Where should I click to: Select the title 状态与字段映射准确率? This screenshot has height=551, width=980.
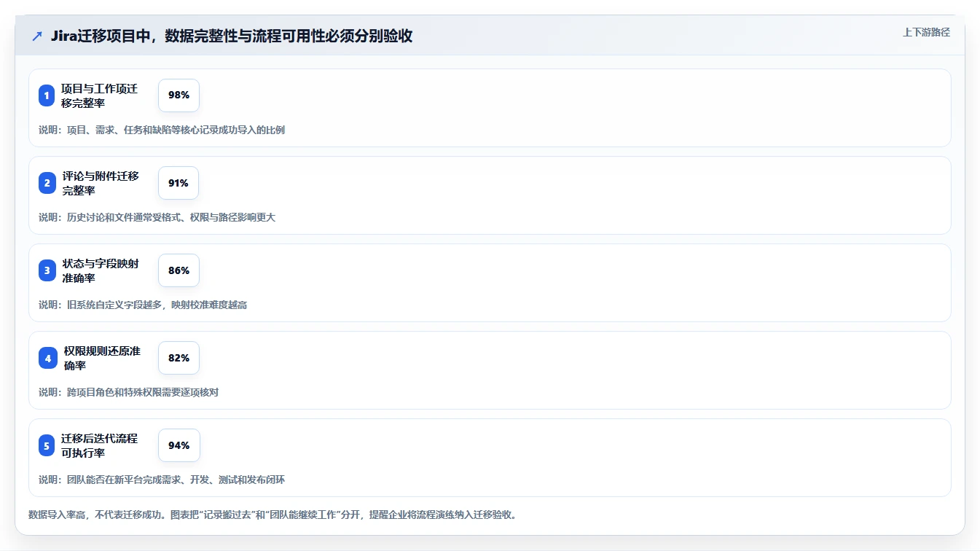click(x=101, y=270)
